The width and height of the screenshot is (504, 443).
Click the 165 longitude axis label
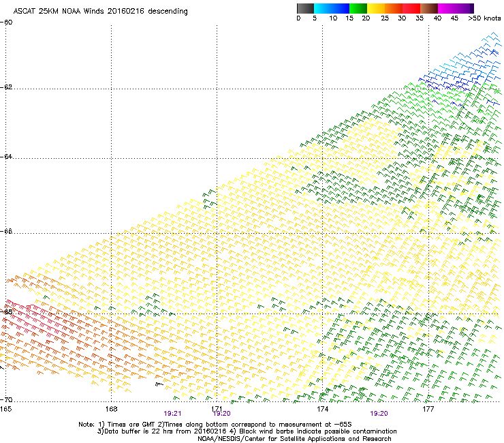click(x=5, y=409)
